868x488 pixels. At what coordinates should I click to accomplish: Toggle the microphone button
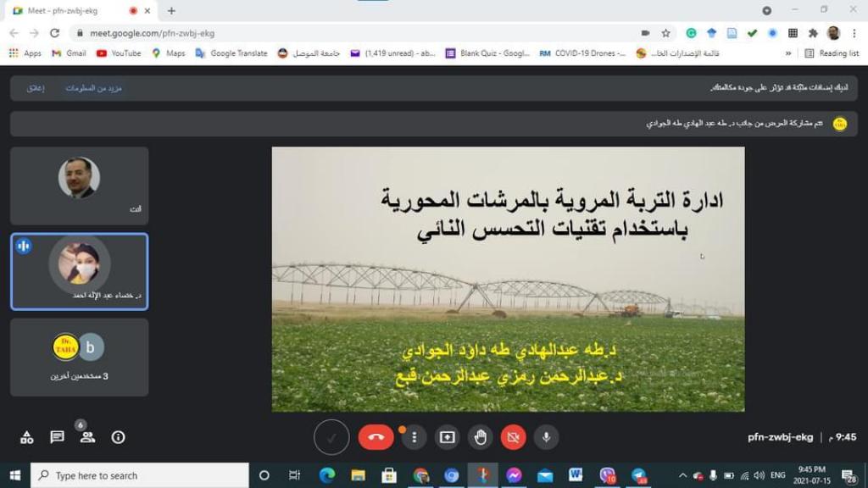(546, 437)
